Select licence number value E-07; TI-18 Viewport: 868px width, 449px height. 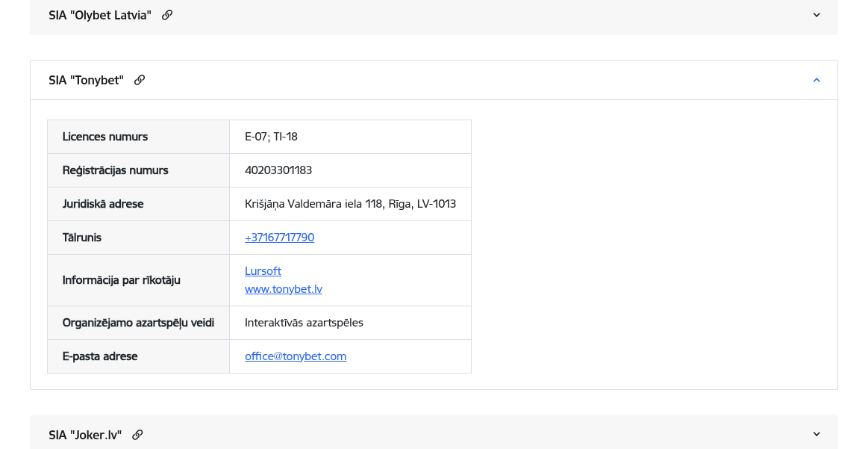(x=271, y=137)
